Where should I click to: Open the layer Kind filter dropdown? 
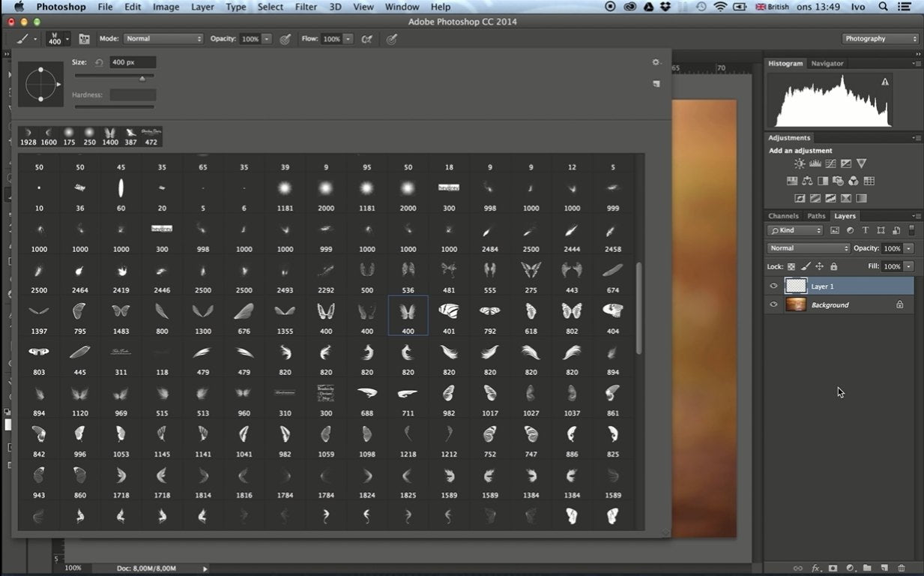(796, 230)
